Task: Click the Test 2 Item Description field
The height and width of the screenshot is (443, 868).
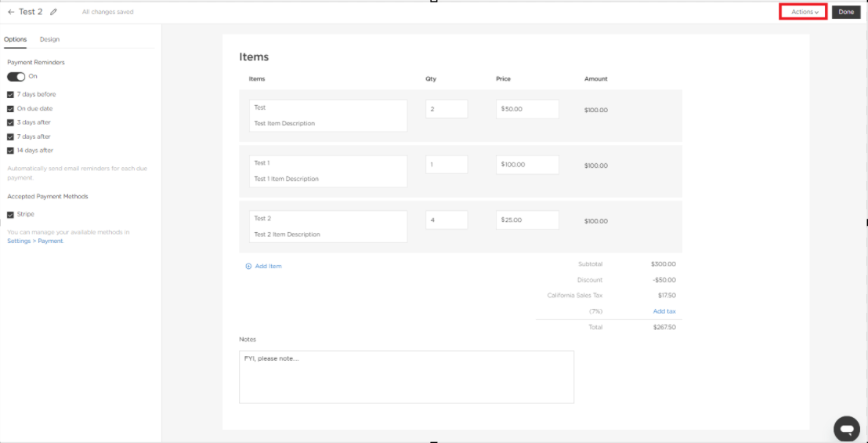Action: (328, 234)
